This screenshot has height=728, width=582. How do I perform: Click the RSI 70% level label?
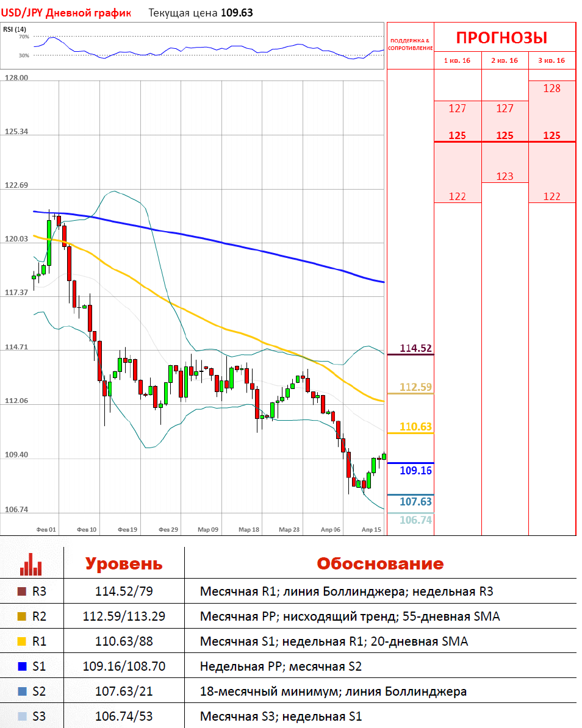pos(24,37)
